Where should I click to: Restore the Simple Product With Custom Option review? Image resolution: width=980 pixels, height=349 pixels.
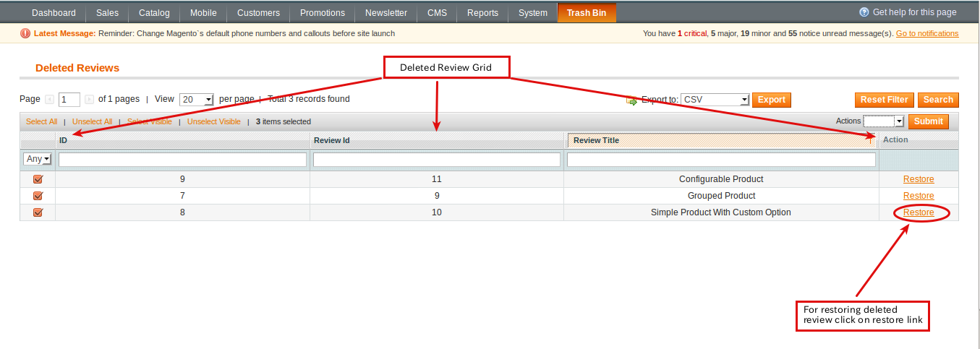click(x=919, y=212)
